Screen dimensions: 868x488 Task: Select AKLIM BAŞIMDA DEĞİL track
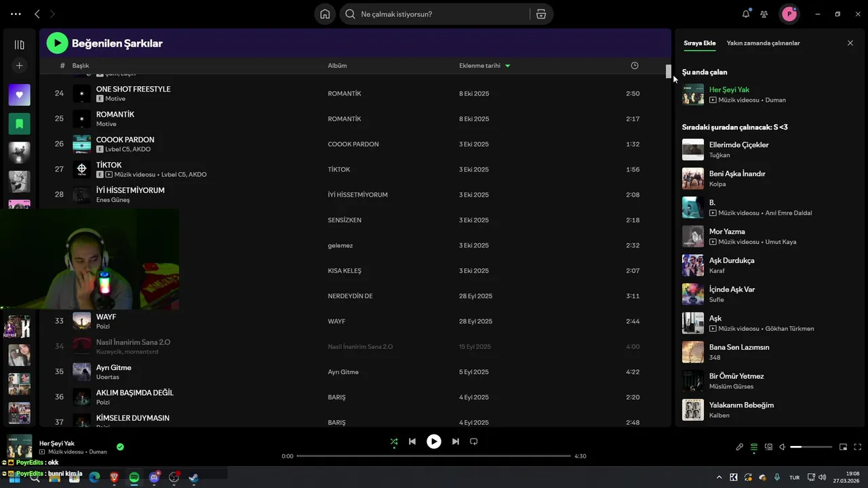click(135, 392)
